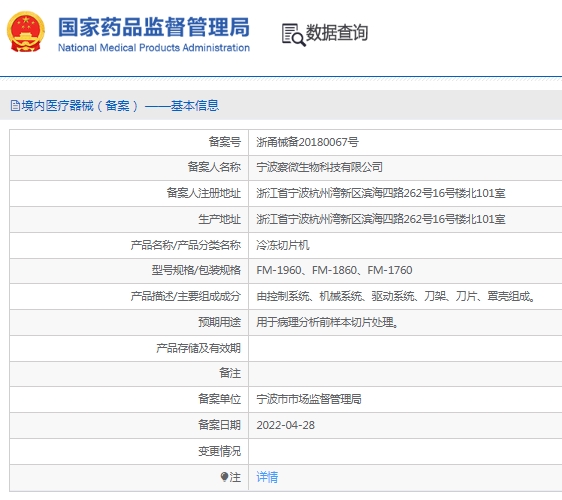Select the 备注 label
The image size is (562, 500).
click(x=230, y=373)
